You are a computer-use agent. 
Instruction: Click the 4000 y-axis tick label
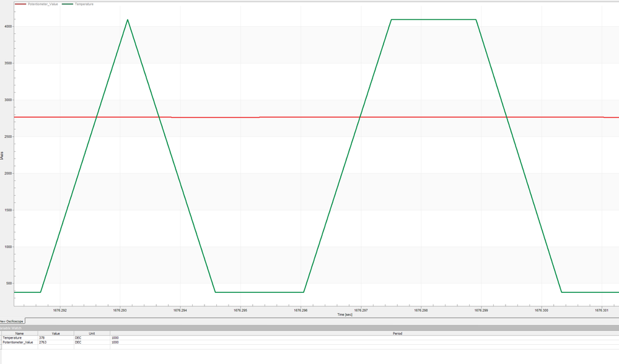click(8, 27)
